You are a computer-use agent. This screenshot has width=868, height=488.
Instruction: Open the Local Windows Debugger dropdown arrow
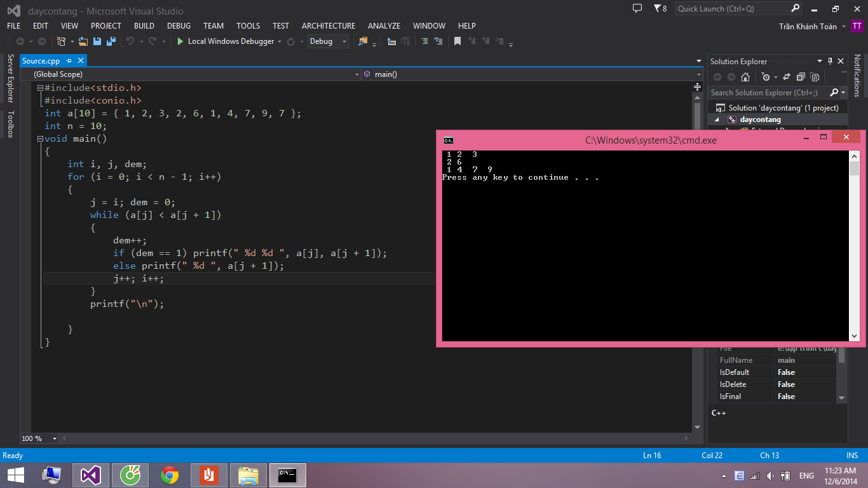point(280,41)
